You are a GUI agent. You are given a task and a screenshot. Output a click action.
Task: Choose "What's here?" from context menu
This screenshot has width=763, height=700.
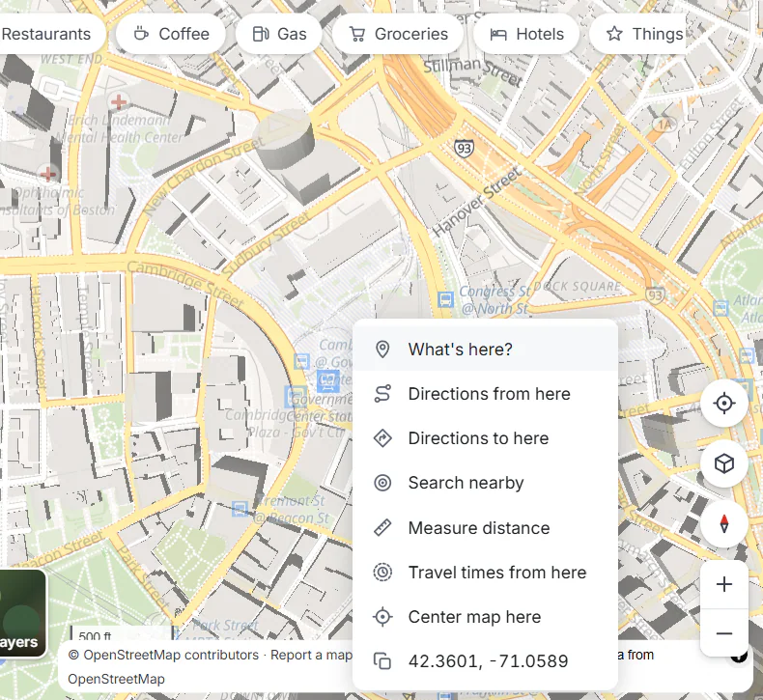(x=485, y=350)
